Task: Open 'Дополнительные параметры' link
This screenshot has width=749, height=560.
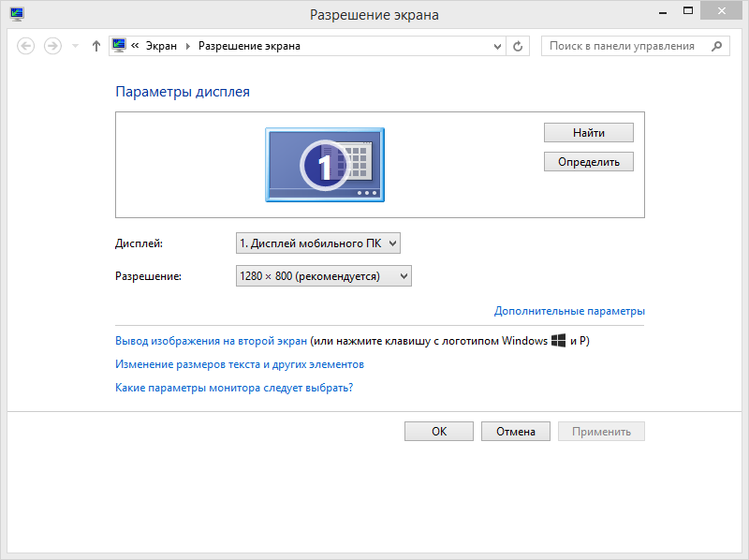Action: [569, 311]
